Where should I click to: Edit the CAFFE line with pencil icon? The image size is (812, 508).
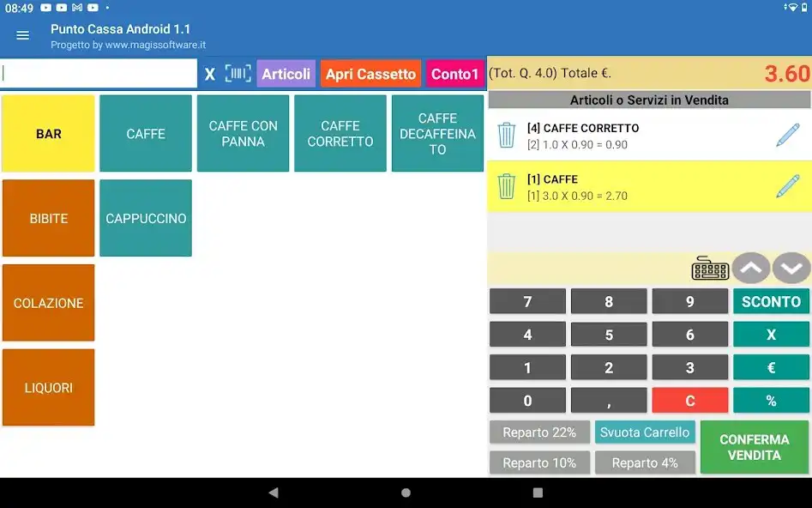788,186
